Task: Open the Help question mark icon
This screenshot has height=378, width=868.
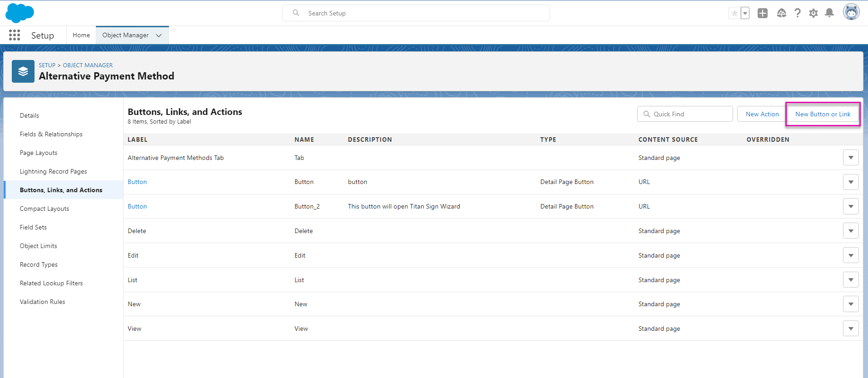Action: (x=797, y=13)
